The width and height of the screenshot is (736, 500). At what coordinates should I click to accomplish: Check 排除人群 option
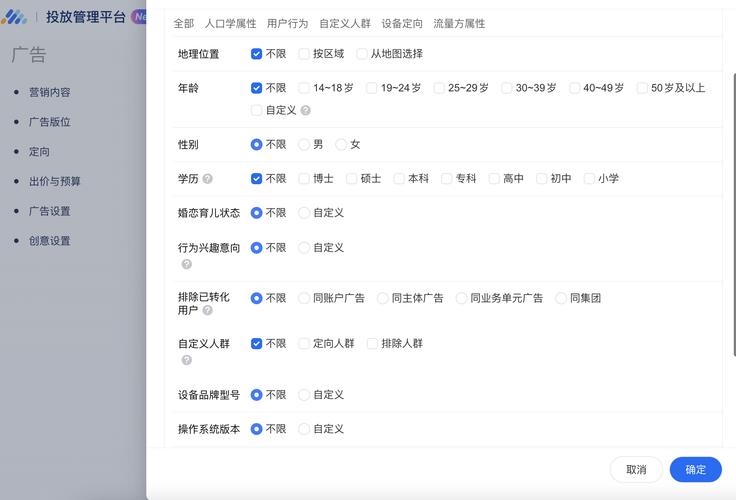click(x=372, y=343)
